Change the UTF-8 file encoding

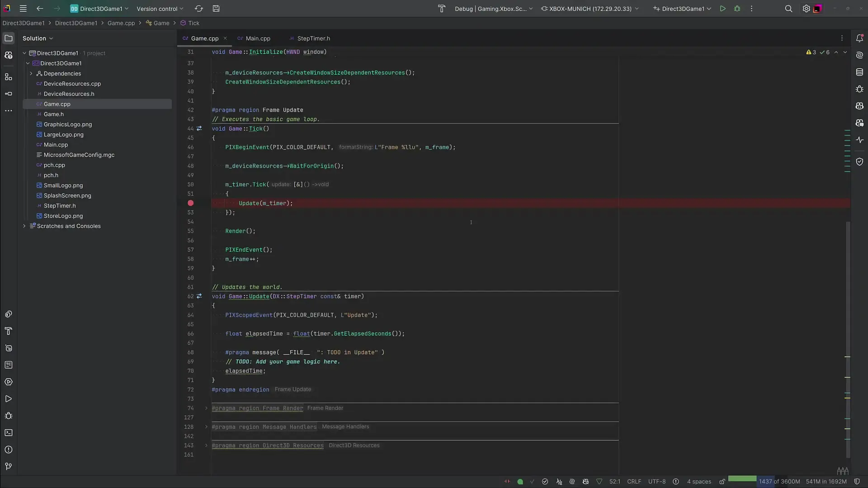tap(657, 482)
